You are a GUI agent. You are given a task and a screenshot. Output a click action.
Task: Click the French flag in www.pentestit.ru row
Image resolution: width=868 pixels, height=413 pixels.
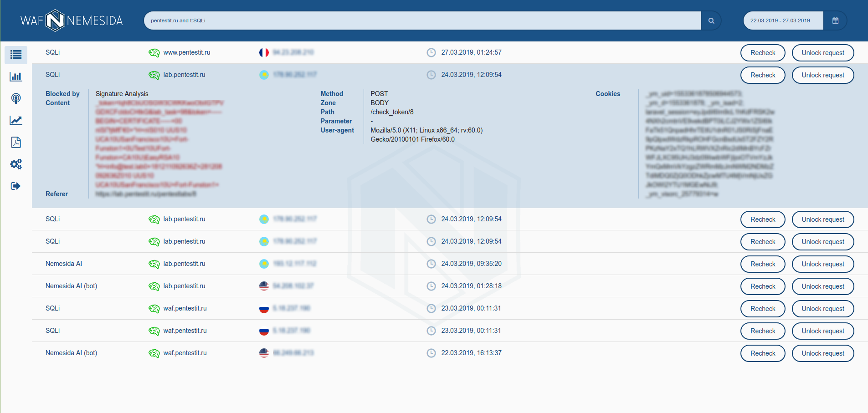tap(264, 52)
